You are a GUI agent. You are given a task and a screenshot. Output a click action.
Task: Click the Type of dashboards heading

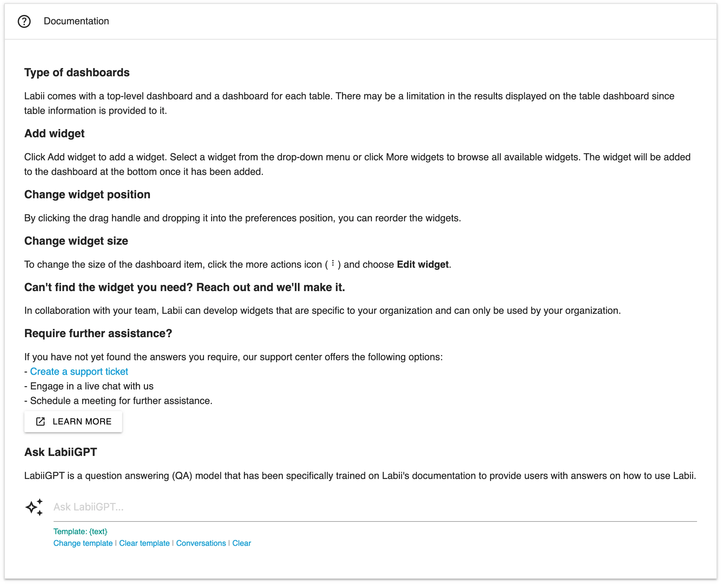click(x=77, y=72)
